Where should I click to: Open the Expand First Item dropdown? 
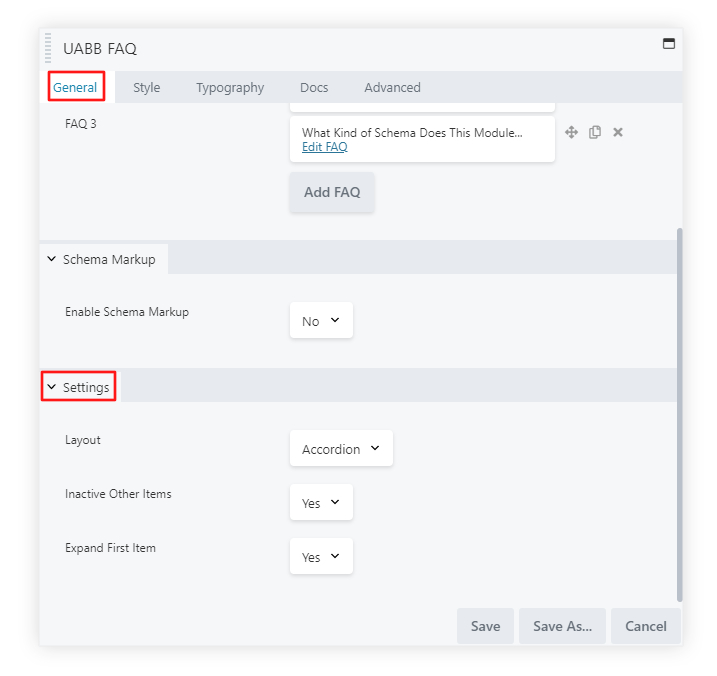(321, 557)
